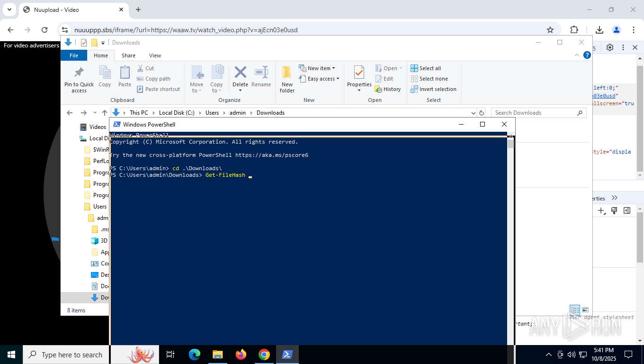Reload the Chrome page
The width and height of the screenshot is (644, 364).
(45, 30)
